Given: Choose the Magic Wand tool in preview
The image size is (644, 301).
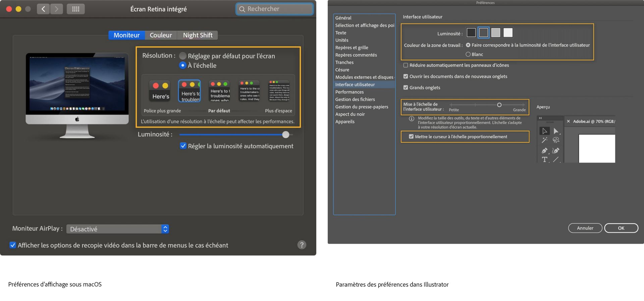Looking at the screenshot, I should coord(544,140).
